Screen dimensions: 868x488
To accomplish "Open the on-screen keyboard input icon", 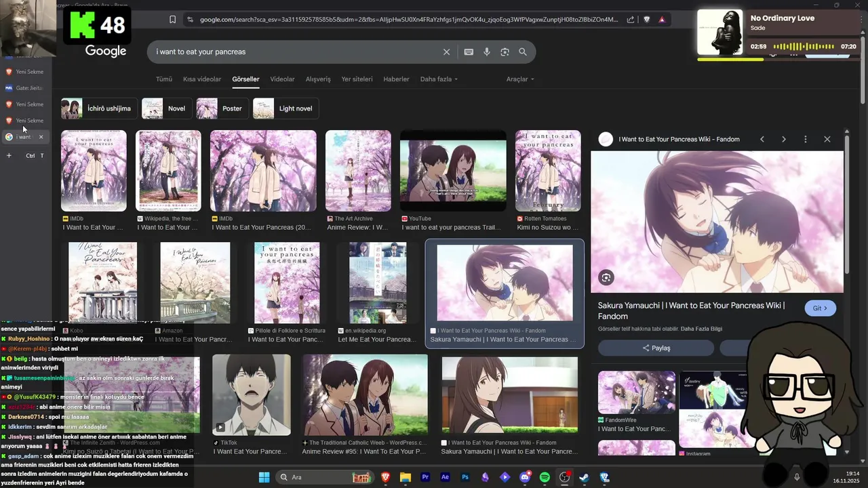I will click(469, 52).
